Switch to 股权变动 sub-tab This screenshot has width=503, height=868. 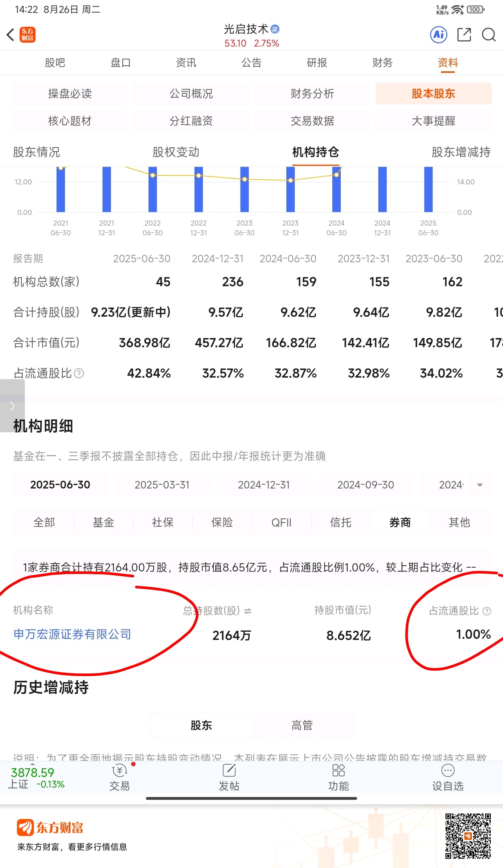[176, 152]
